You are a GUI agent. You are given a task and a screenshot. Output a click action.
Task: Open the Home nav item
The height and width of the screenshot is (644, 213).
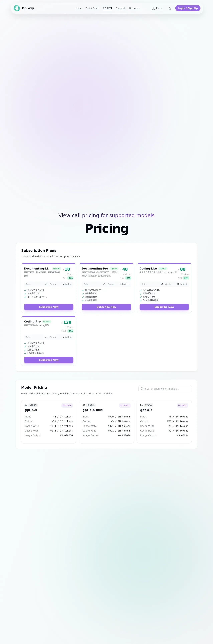tap(78, 8)
